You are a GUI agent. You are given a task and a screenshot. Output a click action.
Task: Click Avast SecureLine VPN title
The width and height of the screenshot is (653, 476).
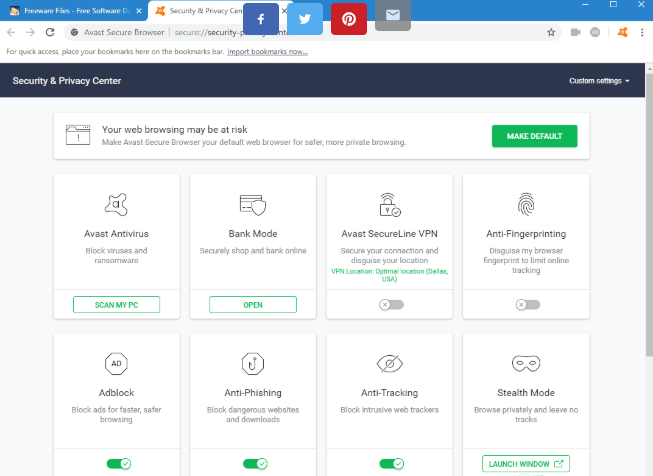click(x=390, y=234)
